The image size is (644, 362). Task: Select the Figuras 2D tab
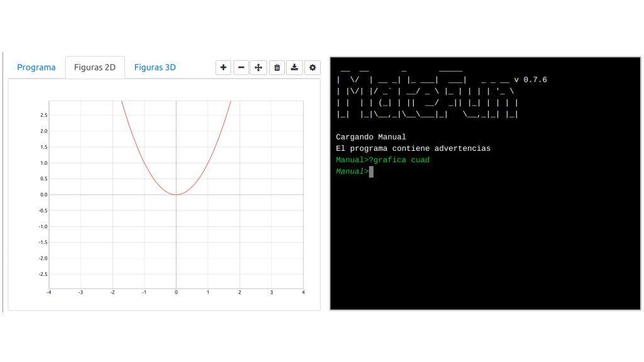[x=95, y=67]
